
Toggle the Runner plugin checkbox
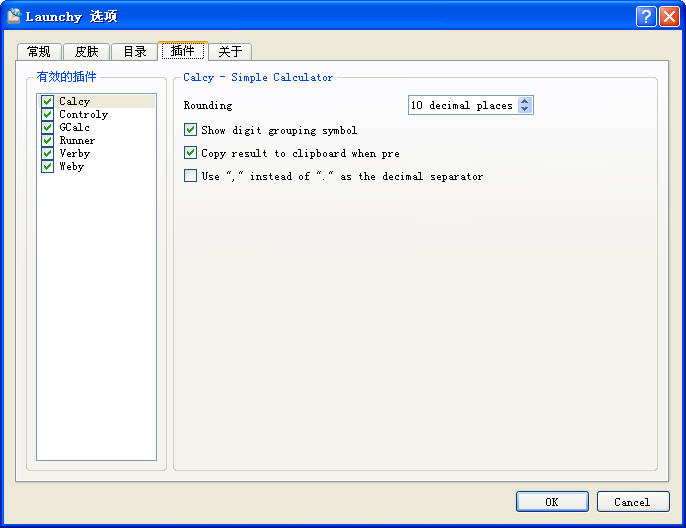click(x=48, y=140)
